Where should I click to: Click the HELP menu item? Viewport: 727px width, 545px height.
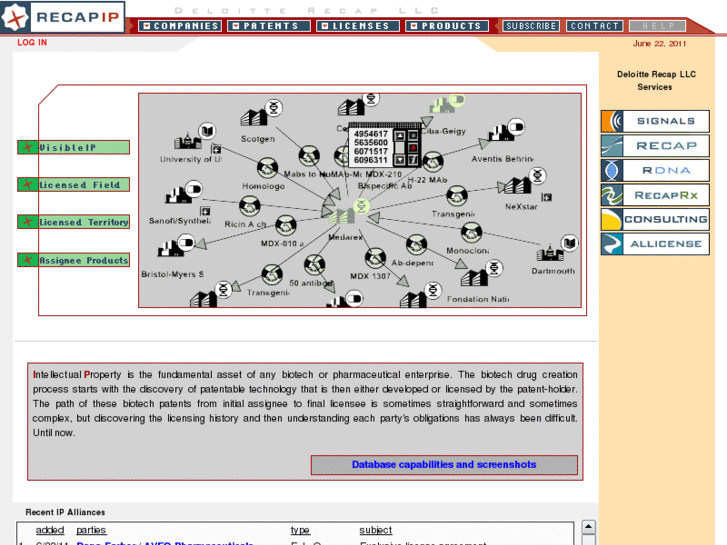tap(657, 26)
